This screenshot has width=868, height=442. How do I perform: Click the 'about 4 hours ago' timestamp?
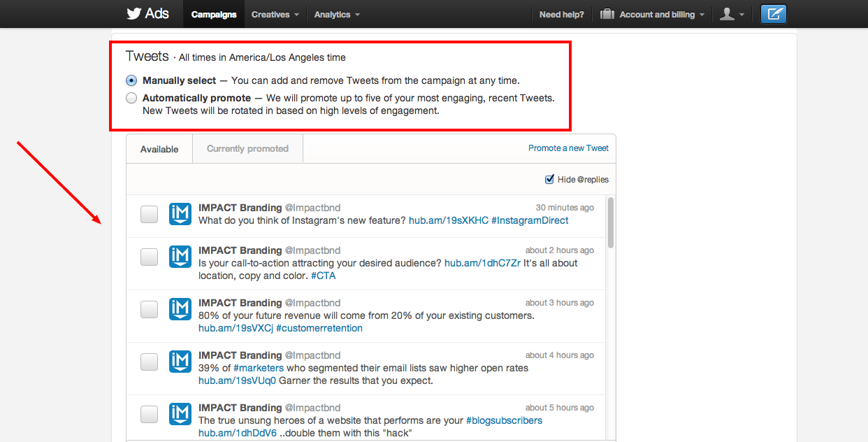(560, 355)
